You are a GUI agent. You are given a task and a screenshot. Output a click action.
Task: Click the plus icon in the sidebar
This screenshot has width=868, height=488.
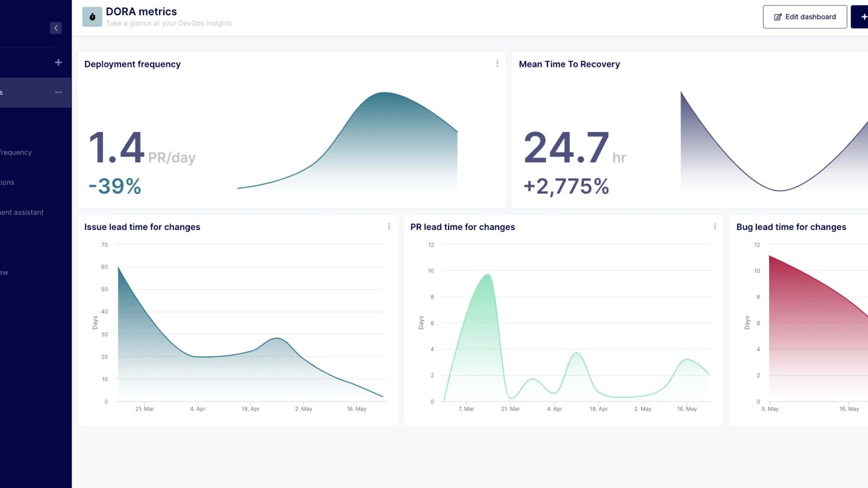pyautogui.click(x=58, y=62)
